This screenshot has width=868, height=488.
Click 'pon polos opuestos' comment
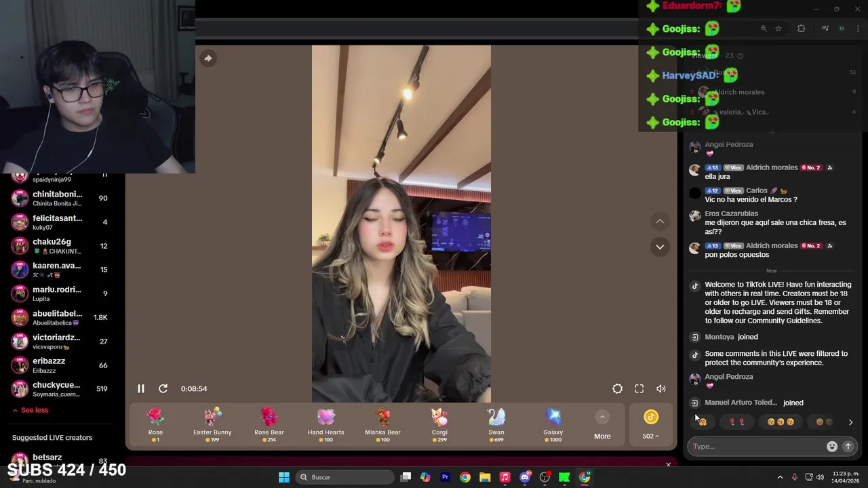pyautogui.click(x=737, y=255)
